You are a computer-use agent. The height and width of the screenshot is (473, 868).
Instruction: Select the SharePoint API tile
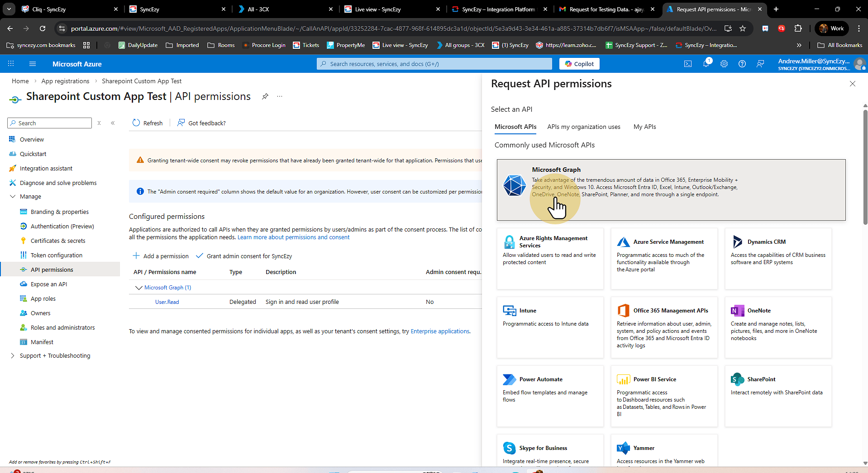[x=777, y=396]
